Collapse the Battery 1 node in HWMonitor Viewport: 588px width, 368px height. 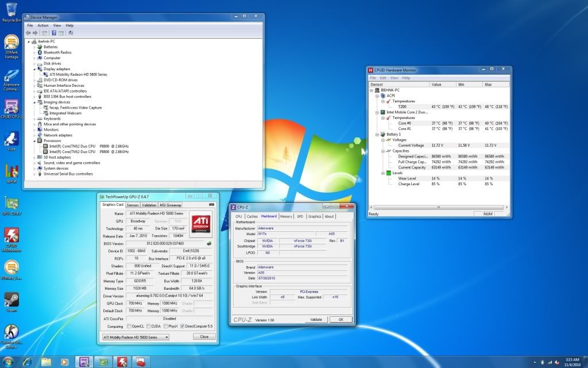(377, 135)
